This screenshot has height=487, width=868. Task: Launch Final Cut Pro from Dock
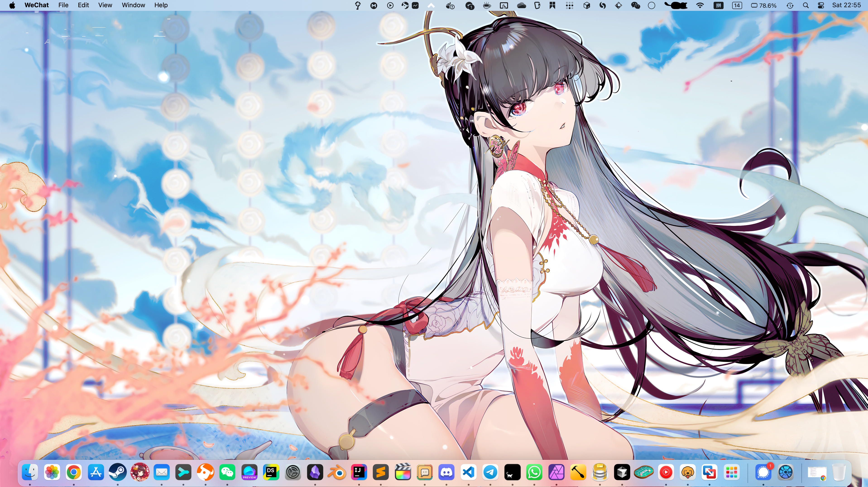(x=403, y=472)
